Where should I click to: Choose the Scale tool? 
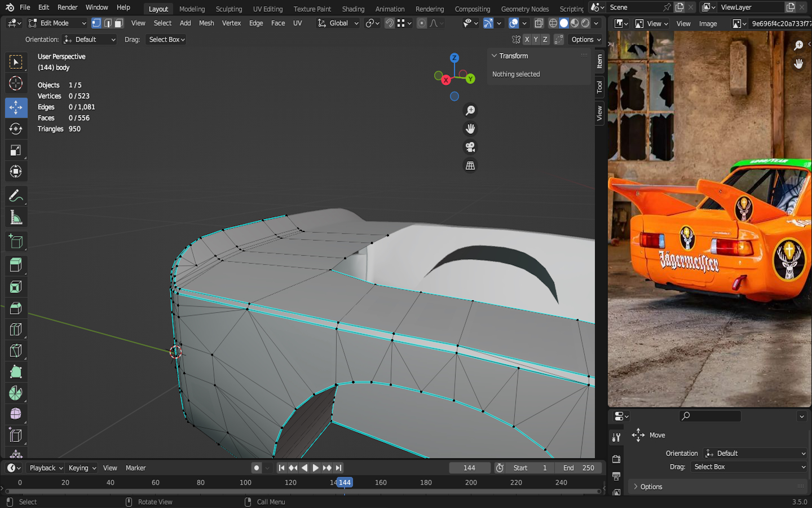(x=16, y=150)
